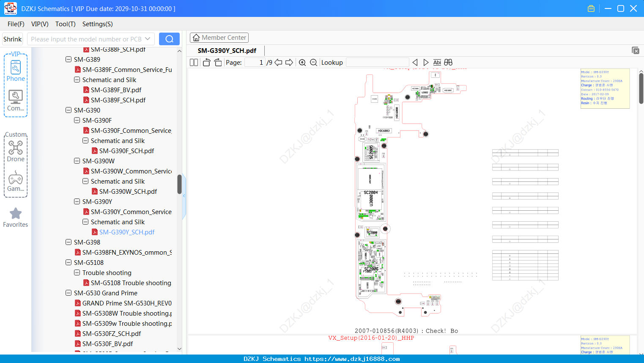Screen dimensions: 644x363
Task: Rotate the page counterclockwise
Action: [x=206, y=62]
